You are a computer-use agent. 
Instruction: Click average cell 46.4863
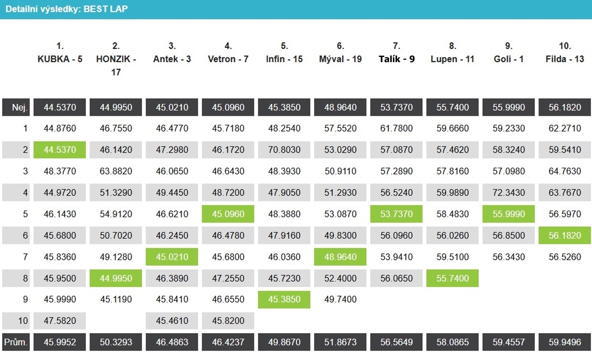(x=172, y=342)
